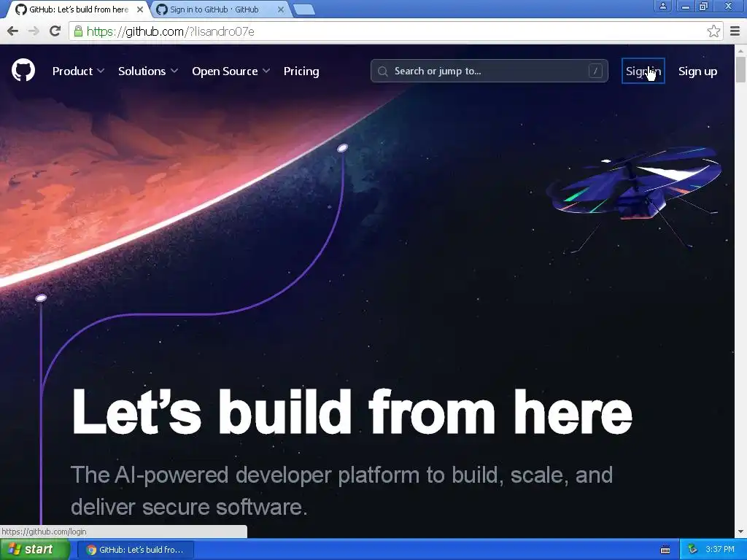Focus the 'Search or jump to...' field
747x560 pixels.
[x=489, y=71]
